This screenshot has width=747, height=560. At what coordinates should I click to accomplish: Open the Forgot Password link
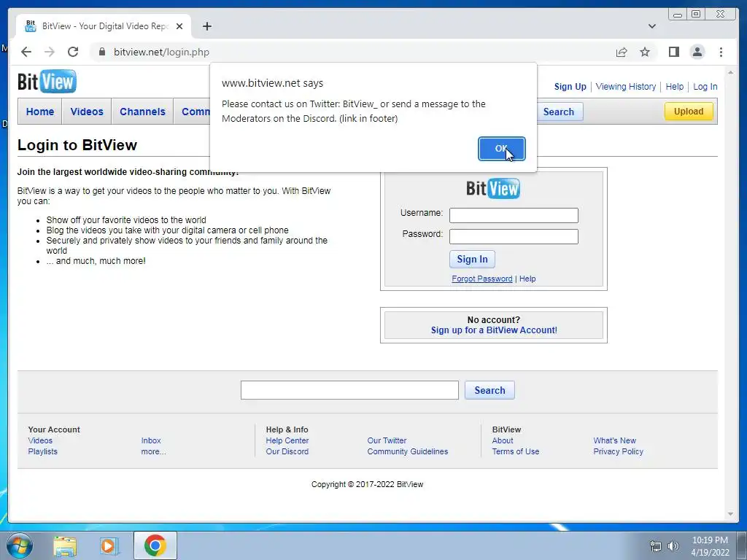481,279
